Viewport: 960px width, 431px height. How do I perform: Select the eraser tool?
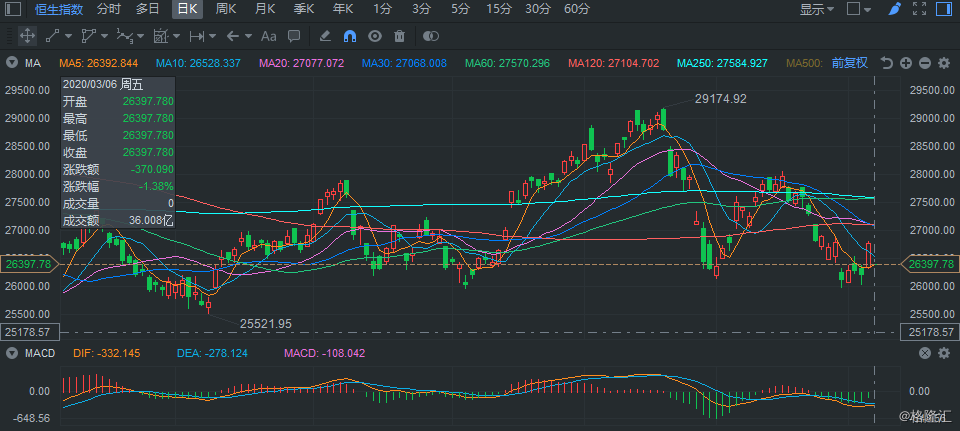pos(325,36)
